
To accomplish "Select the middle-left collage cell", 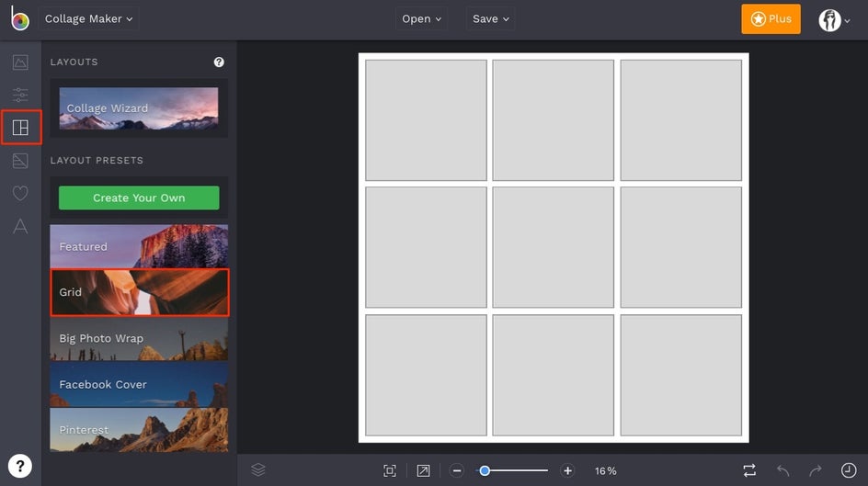I will tap(426, 247).
